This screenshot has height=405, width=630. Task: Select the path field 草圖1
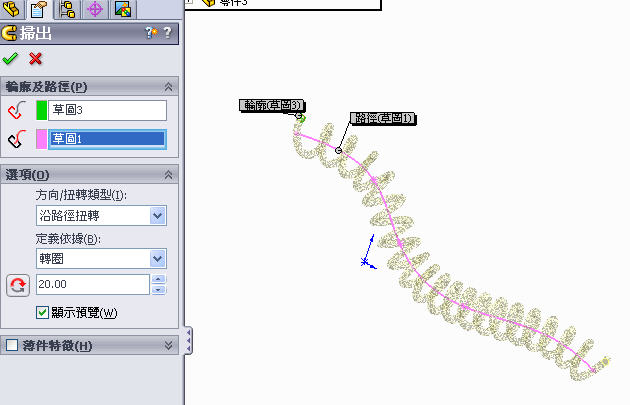point(107,139)
